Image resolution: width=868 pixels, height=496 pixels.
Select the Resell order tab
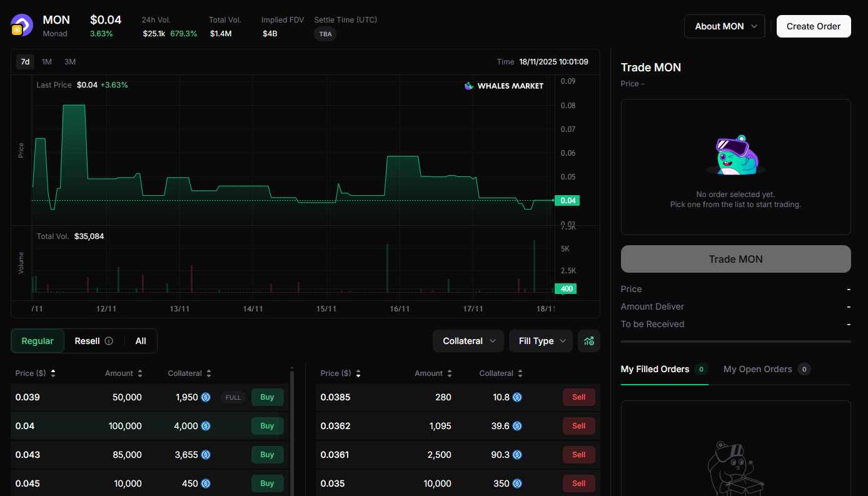(86, 341)
